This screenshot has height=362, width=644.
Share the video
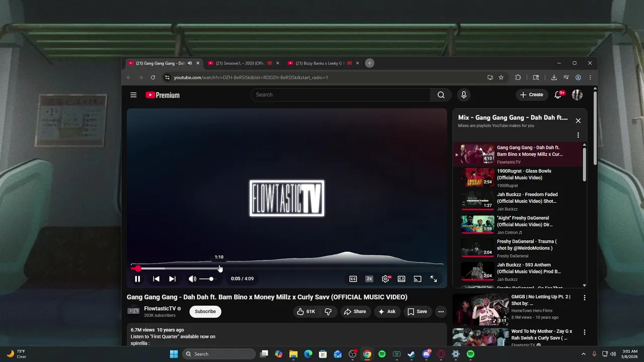coord(355,312)
